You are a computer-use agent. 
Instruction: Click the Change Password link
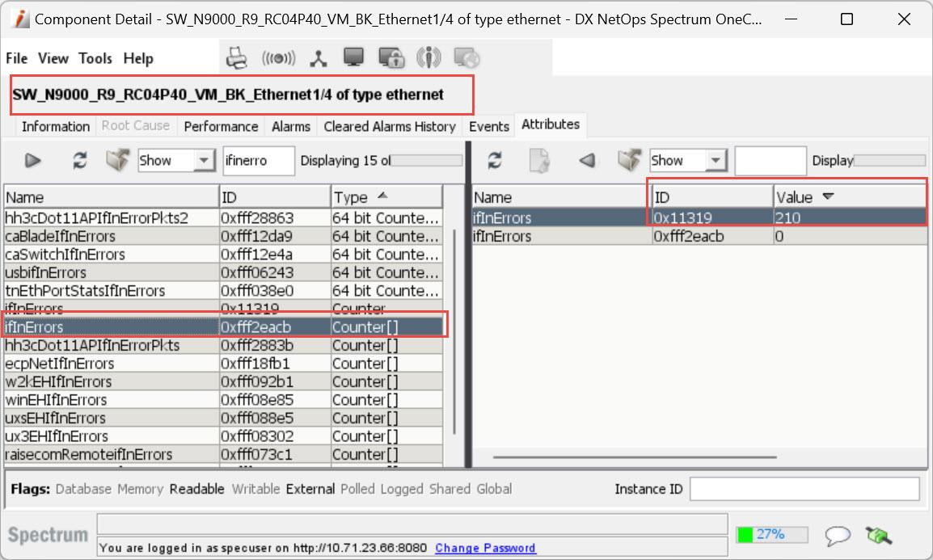pos(485,548)
